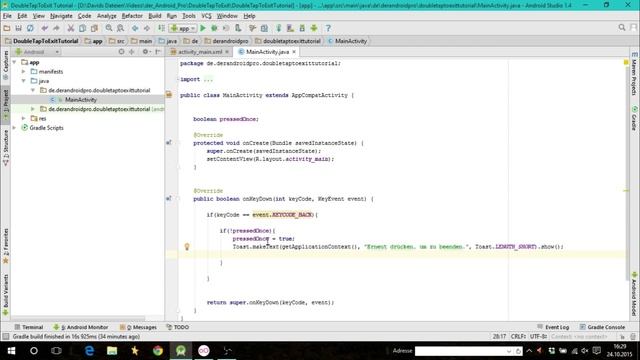Click DoubleTapToExitTutorial breadcrumb

coord(42,41)
